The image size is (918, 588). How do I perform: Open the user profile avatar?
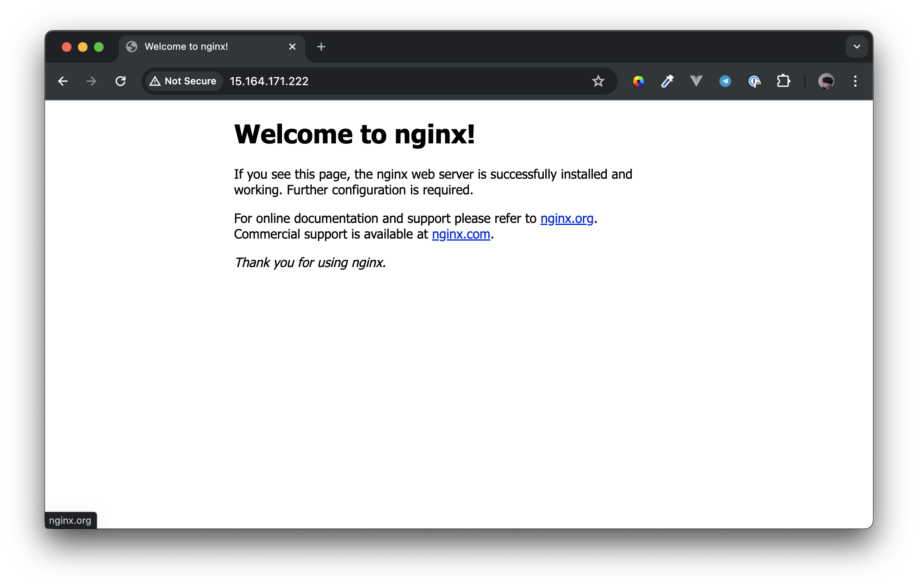[826, 82]
